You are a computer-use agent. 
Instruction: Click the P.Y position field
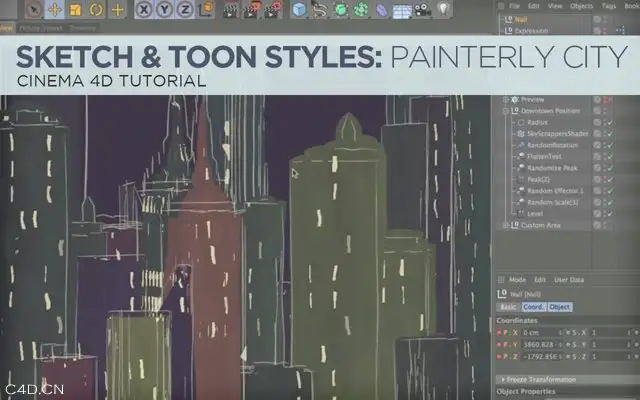click(541, 345)
